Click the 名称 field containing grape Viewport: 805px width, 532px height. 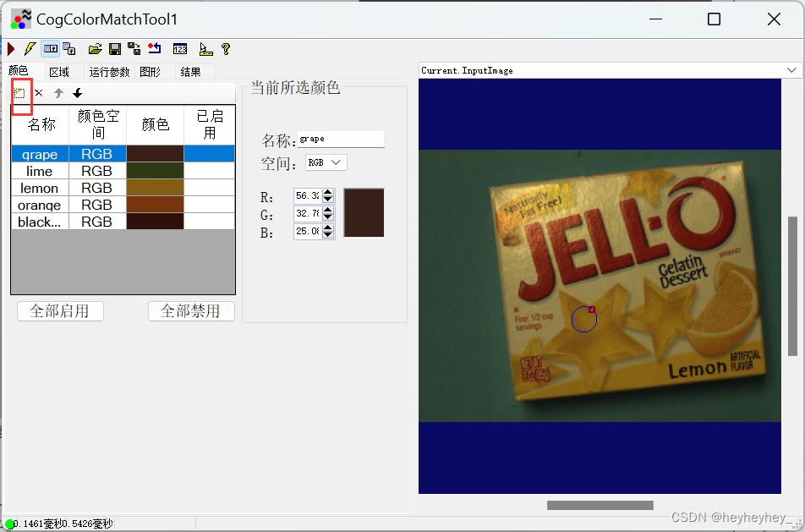click(341, 140)
